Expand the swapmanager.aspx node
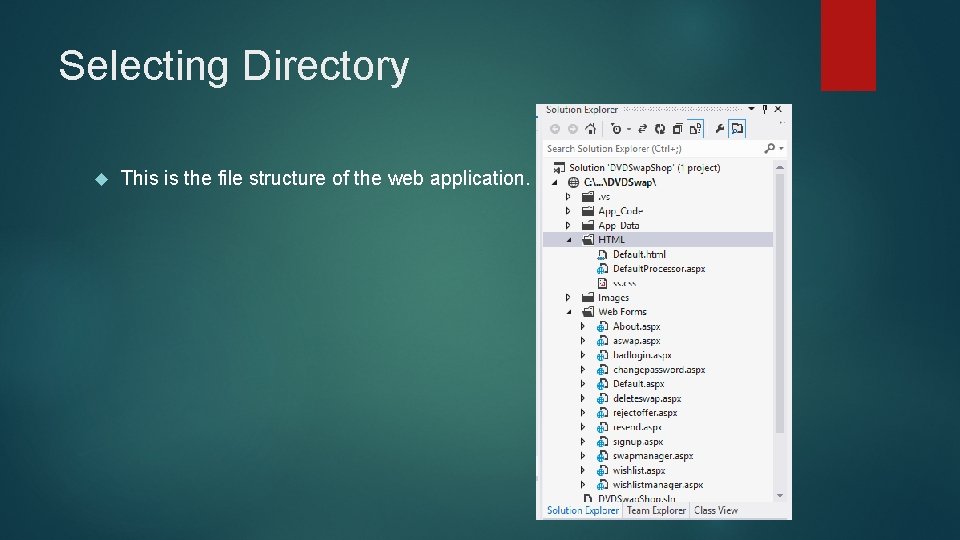This screenshot has height=540, width=960. [583, 456]
